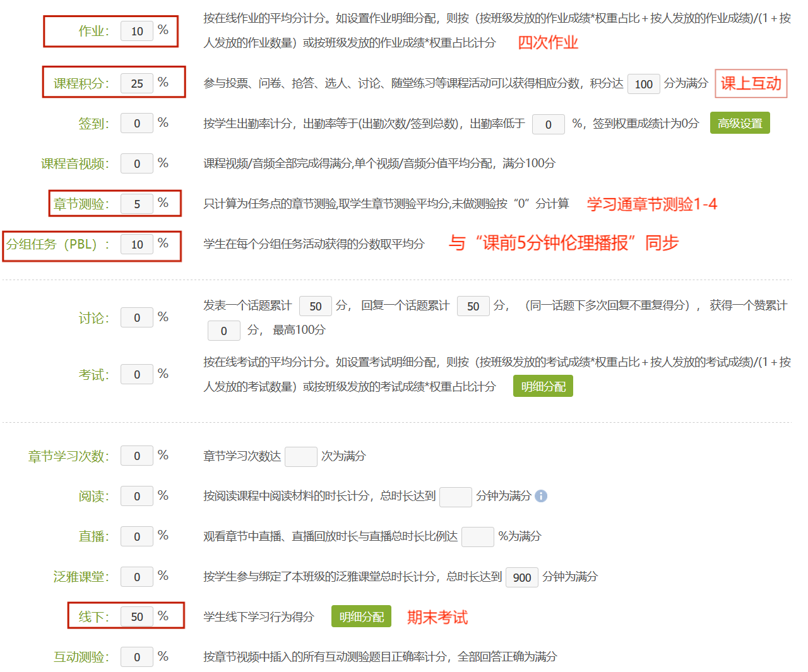Image resolution: width=808 pixels, height=672 pixels.
Task: Select the 互动测验 weight input field
Action: click(x=137, y=657)
